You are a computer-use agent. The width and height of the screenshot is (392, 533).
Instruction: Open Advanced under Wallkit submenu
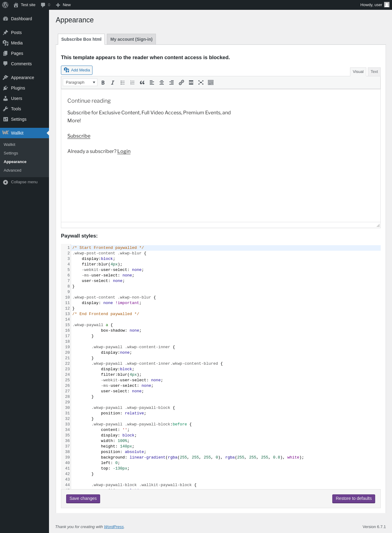[13, 170]
